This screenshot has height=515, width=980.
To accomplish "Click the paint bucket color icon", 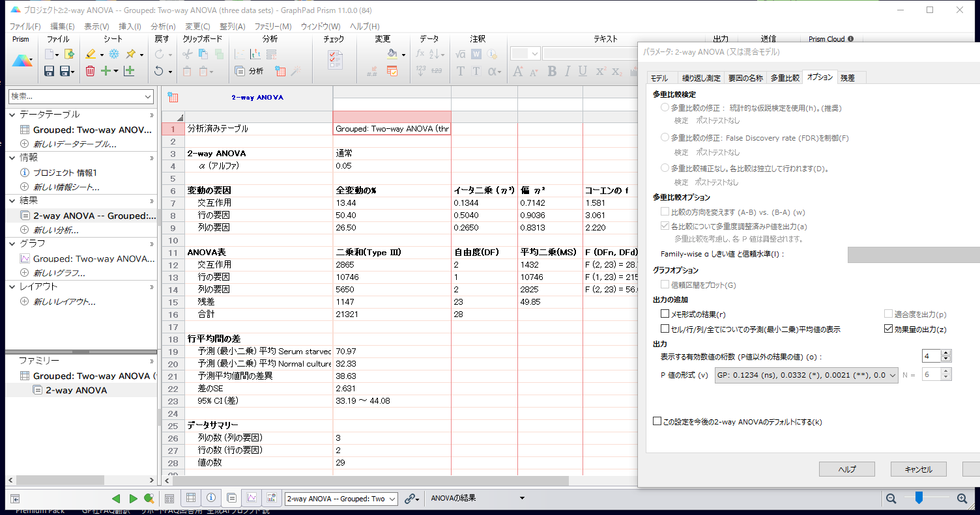I will [392, 54].
